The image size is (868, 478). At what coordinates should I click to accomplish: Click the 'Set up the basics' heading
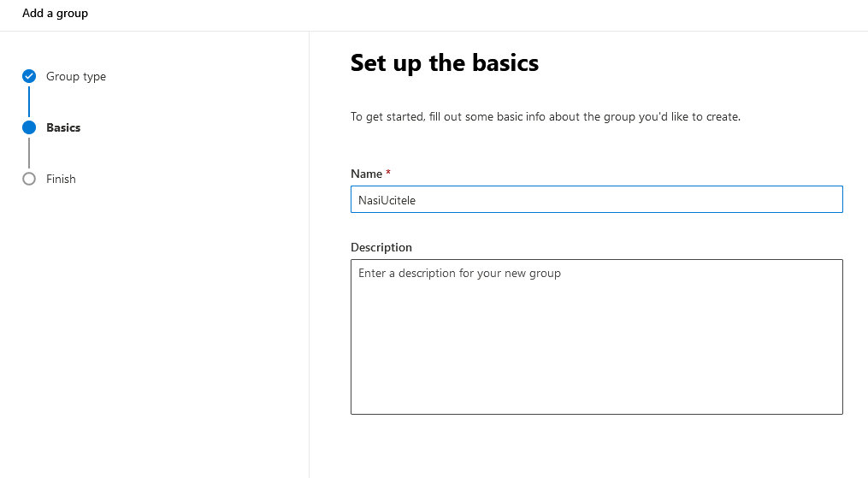tap(445, 63)
